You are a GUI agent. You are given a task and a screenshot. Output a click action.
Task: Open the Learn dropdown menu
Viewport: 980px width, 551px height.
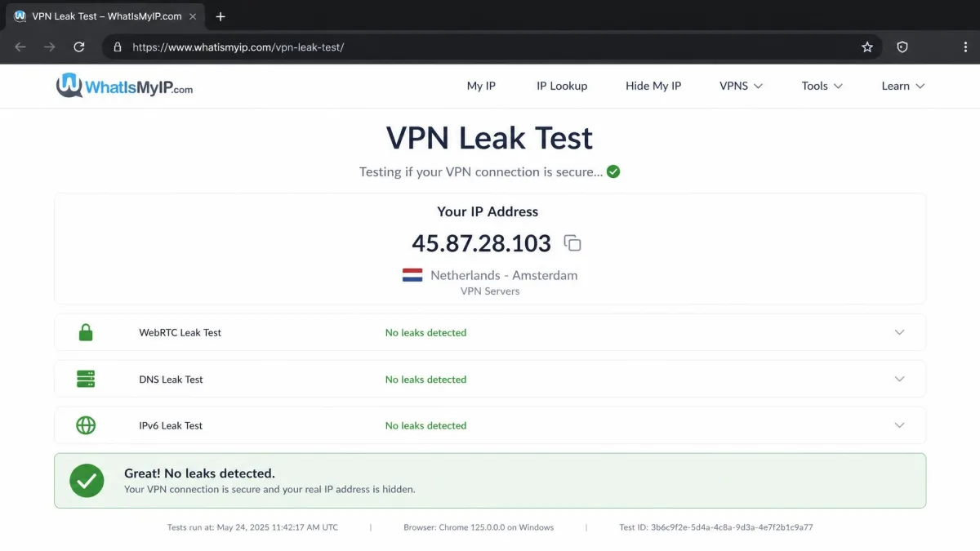pos(903,86)
